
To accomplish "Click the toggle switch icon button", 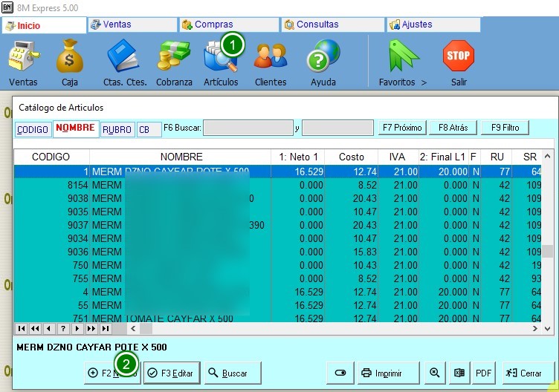I will point(340,373).
